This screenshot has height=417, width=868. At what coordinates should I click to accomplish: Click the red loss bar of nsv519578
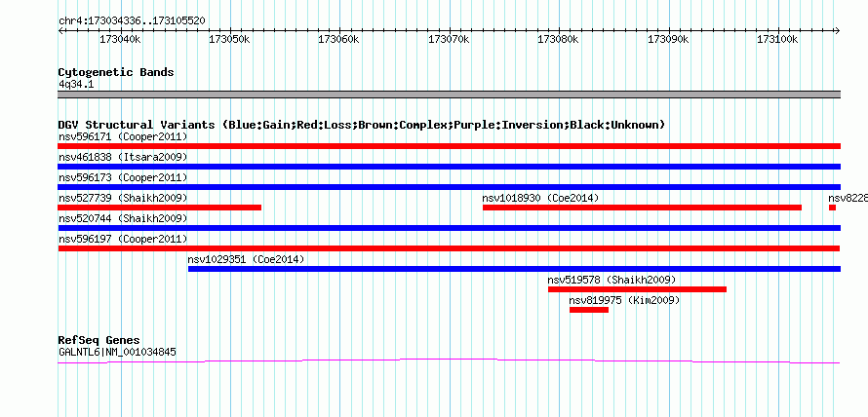(637, 289)
